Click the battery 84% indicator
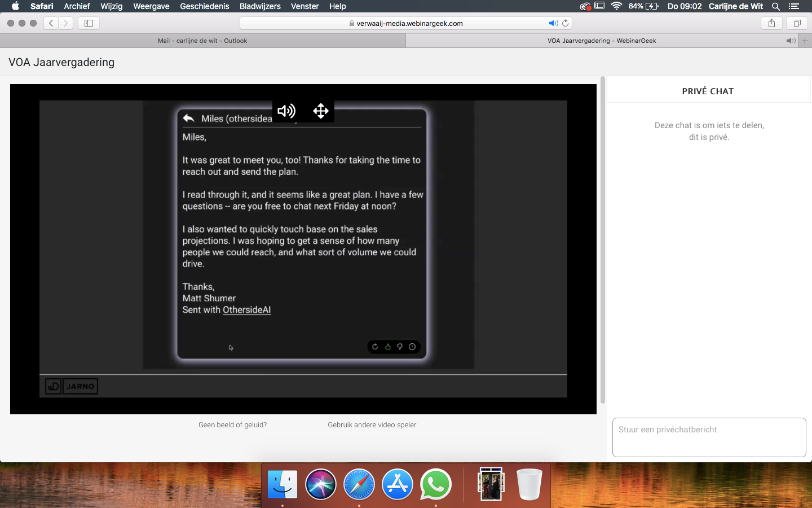This screenshot has height=508, width=812. (643, 6)
